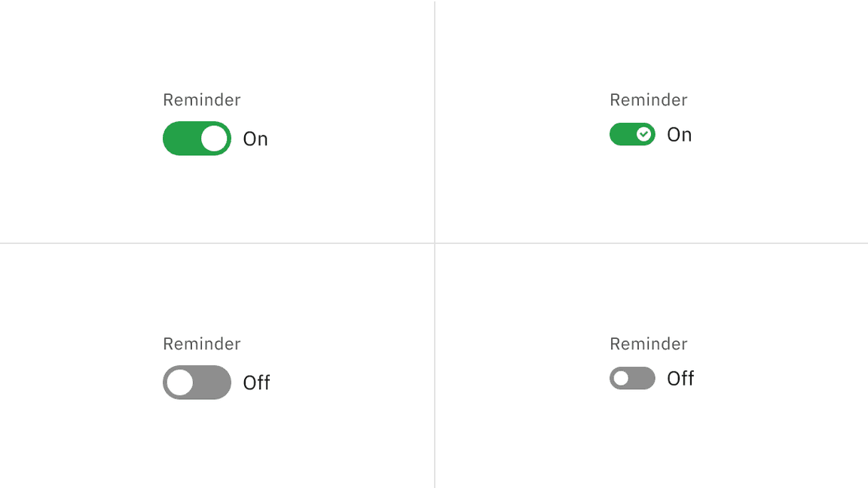Select the bottom-right Reminder label

point(648,343)
